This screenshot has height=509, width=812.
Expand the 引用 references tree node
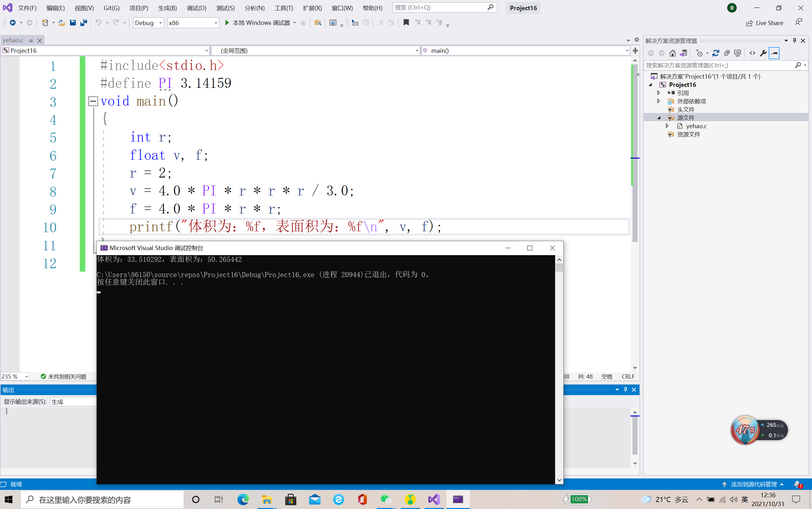click(x=659, y=93)
